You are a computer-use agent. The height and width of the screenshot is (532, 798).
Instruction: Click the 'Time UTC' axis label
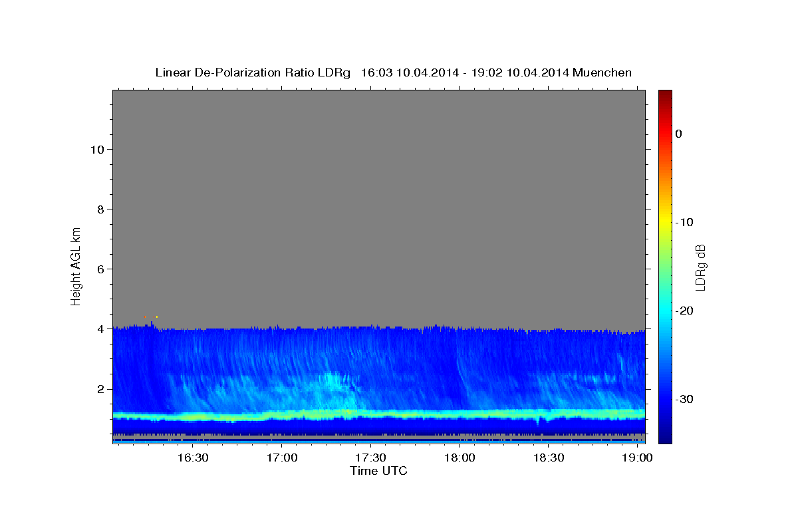pos(378,471)
